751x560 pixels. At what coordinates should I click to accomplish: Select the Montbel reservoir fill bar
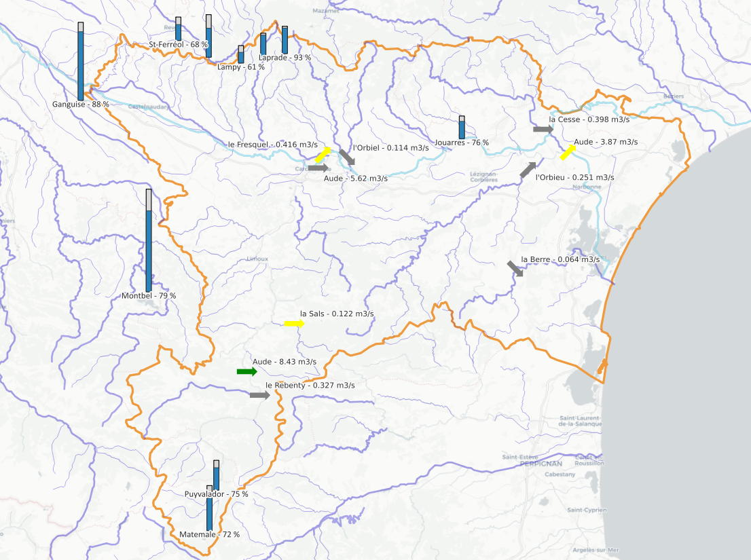[149, 240]
